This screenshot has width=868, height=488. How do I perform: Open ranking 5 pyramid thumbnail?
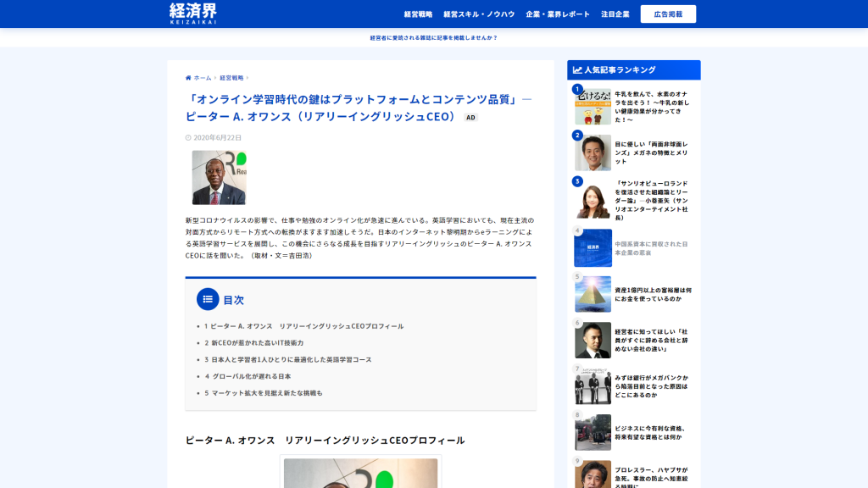tap(593, 294)
